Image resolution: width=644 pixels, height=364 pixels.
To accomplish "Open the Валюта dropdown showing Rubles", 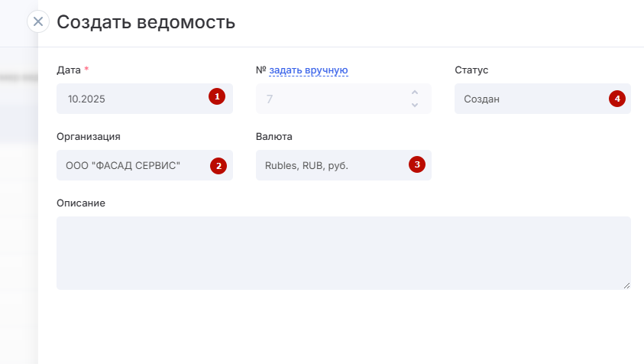I will (328, 165).
